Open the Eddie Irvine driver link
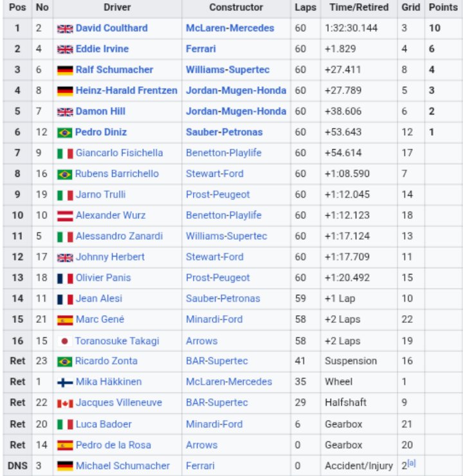Image resolution: width=463 pixels, height=476 pixels. click(x=102, y=49)
